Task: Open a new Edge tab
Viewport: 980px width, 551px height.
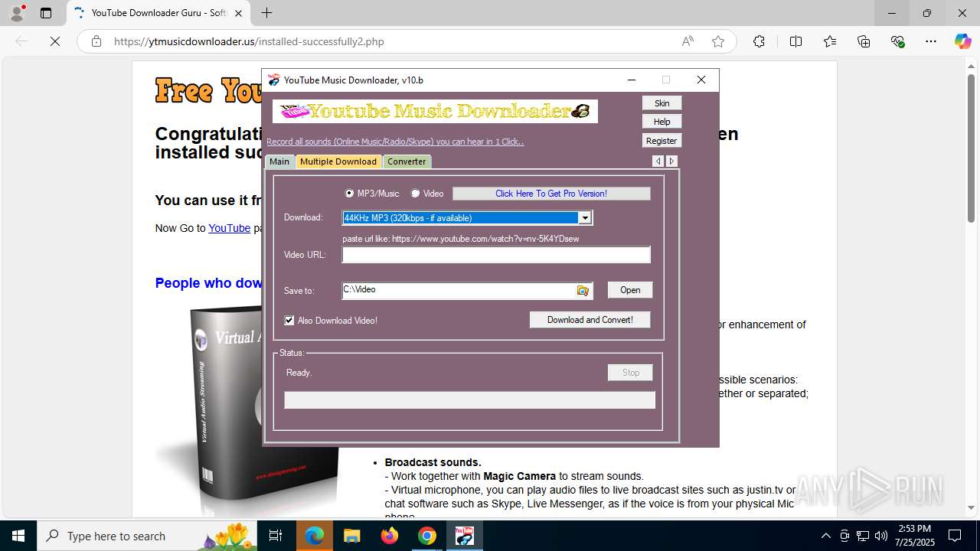Action: pos(266,13)
